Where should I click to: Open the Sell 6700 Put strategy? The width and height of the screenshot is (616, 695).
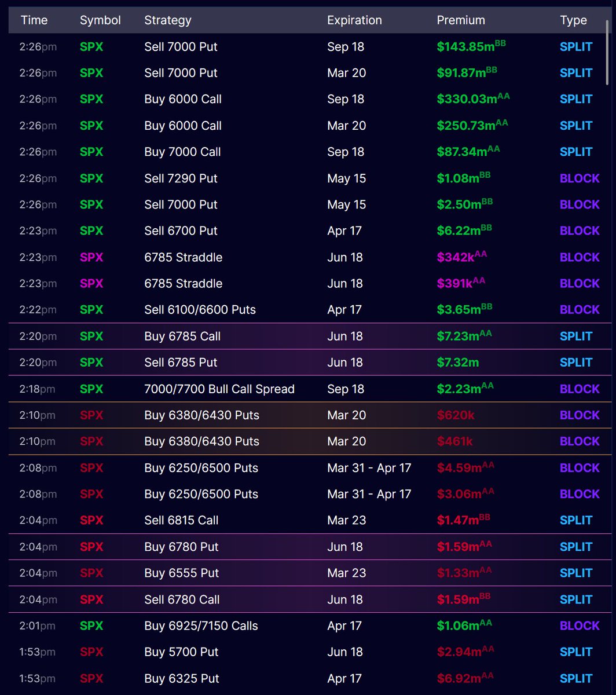[181, 231]
